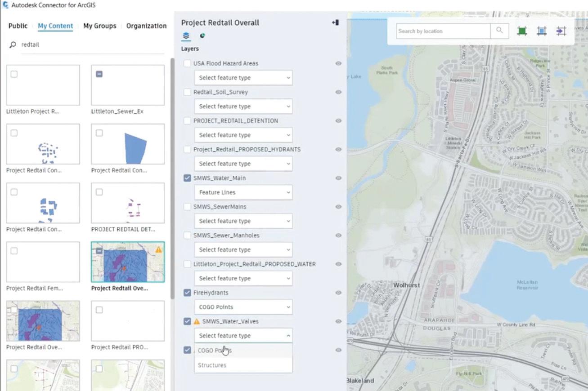Click the magnifier icon beside redtail search

point(13,44)
